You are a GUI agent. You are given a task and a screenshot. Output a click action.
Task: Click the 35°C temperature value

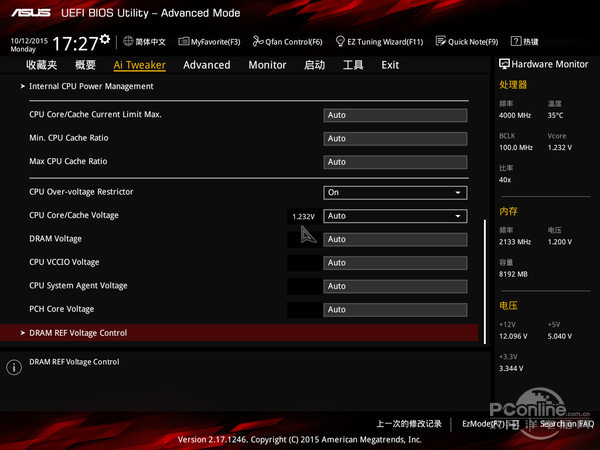point(555,115)
